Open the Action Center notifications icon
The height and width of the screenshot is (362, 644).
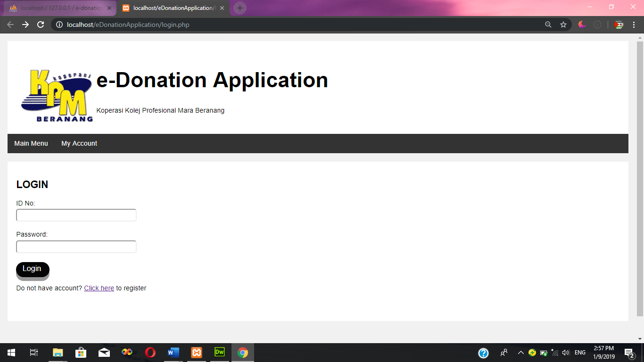(629, 352)
